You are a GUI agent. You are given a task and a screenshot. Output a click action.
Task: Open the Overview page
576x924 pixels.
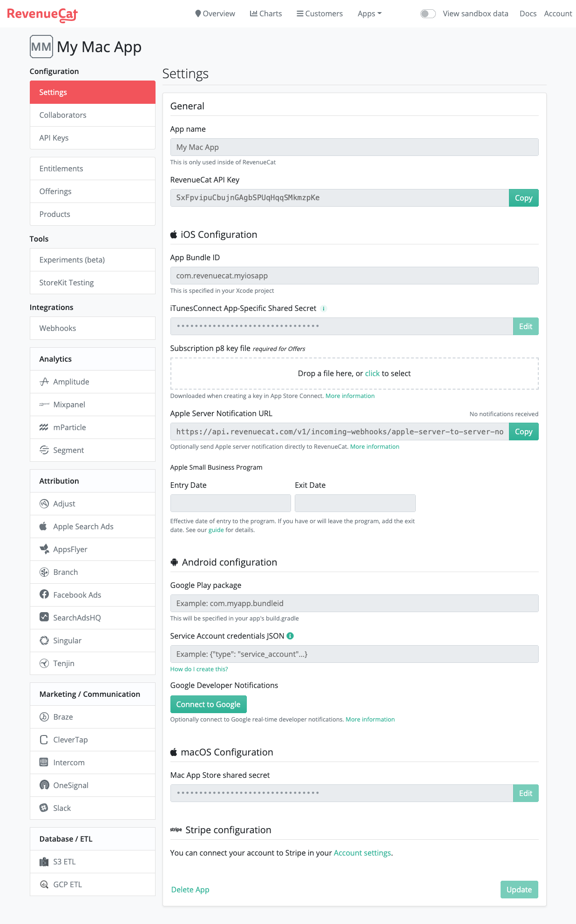coord(215,13)
